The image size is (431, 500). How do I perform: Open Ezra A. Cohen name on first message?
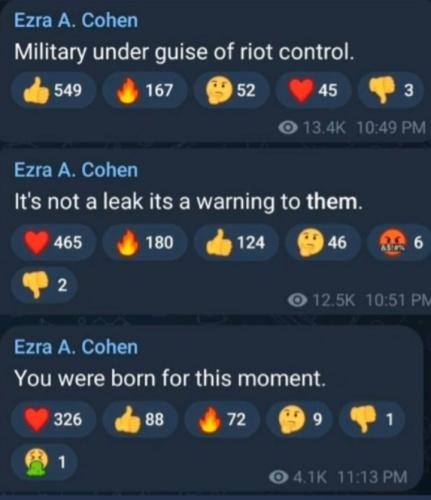coord(76,20)
